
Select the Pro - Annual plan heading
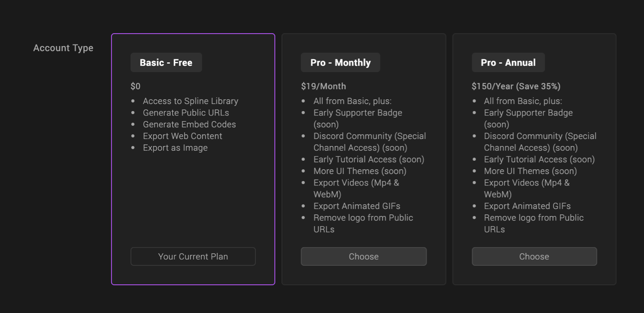[508, 63]
